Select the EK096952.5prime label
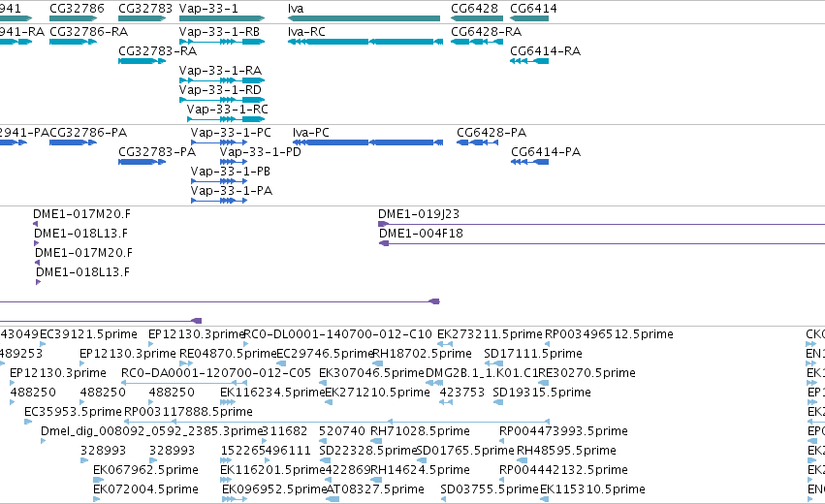Viewport: 825px width, 504px height. coord(274,490)
